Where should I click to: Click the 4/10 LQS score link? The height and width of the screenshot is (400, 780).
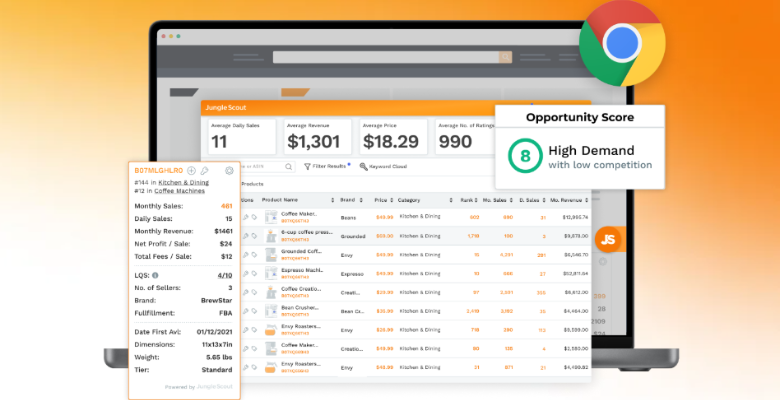(225, 275)
